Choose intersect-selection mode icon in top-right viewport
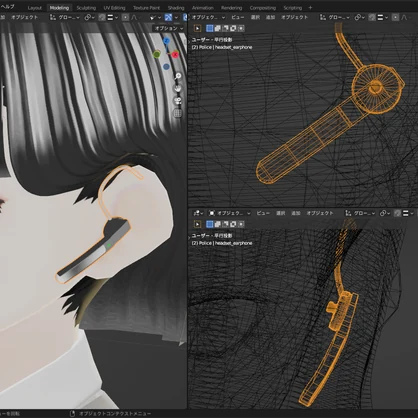 [241, 28]
